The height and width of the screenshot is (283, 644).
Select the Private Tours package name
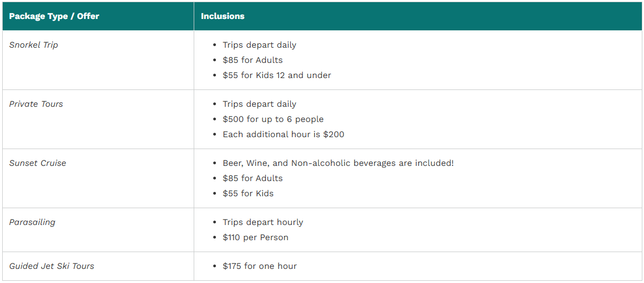(x=36, y=104)
